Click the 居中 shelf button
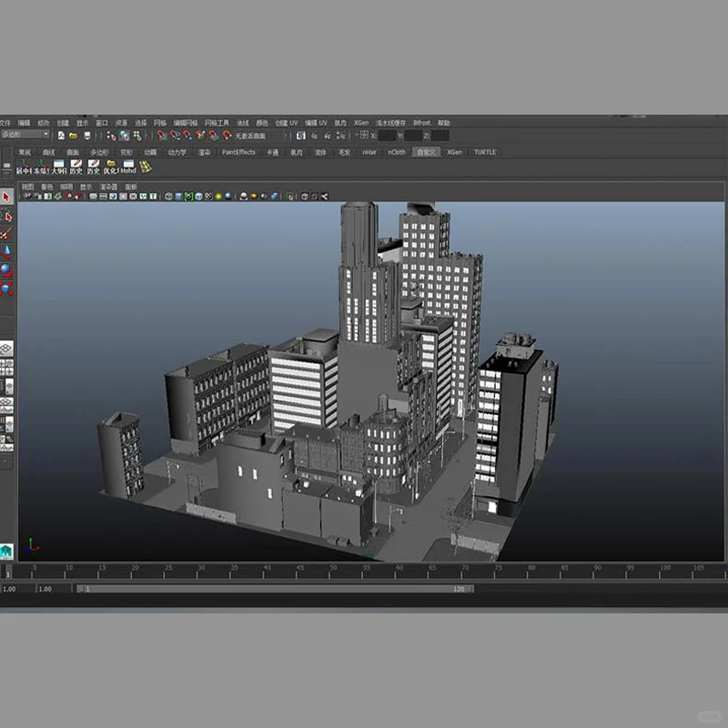 tap(23, 167)
